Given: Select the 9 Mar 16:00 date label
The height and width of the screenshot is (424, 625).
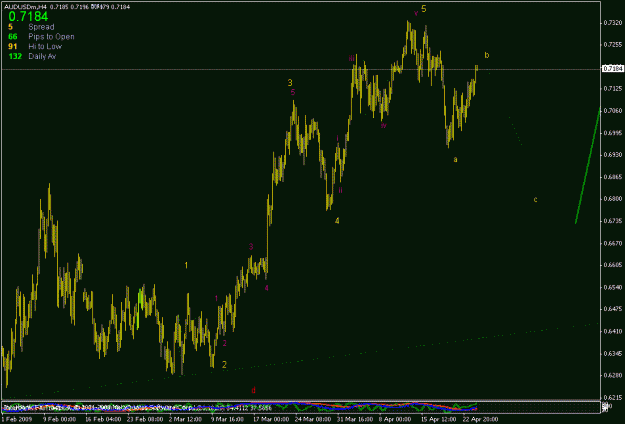Looking at the screenshot, I should click(x=228, y=419).
